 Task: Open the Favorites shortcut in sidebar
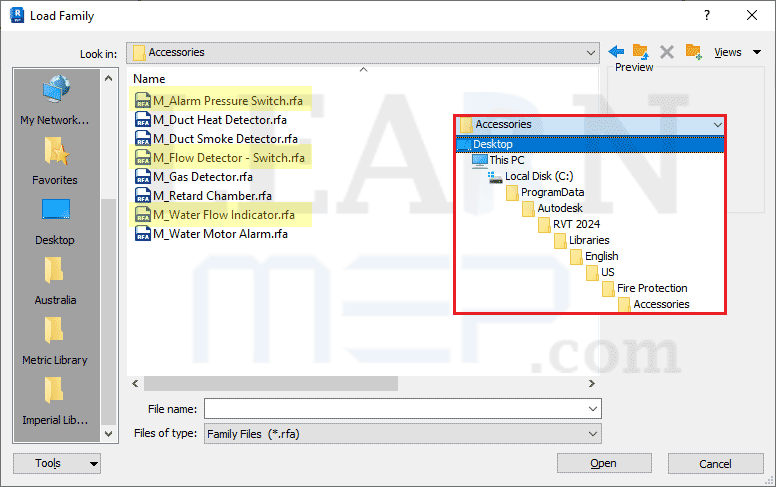55,160
